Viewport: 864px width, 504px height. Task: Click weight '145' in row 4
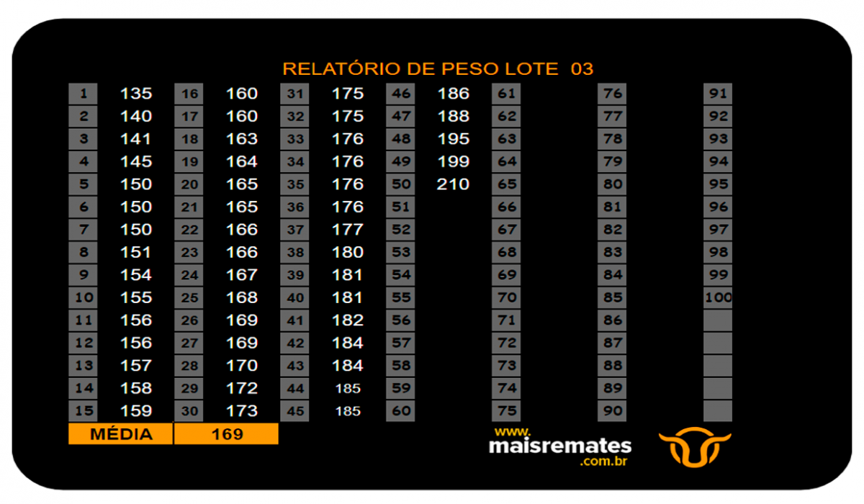coord(136,161)
